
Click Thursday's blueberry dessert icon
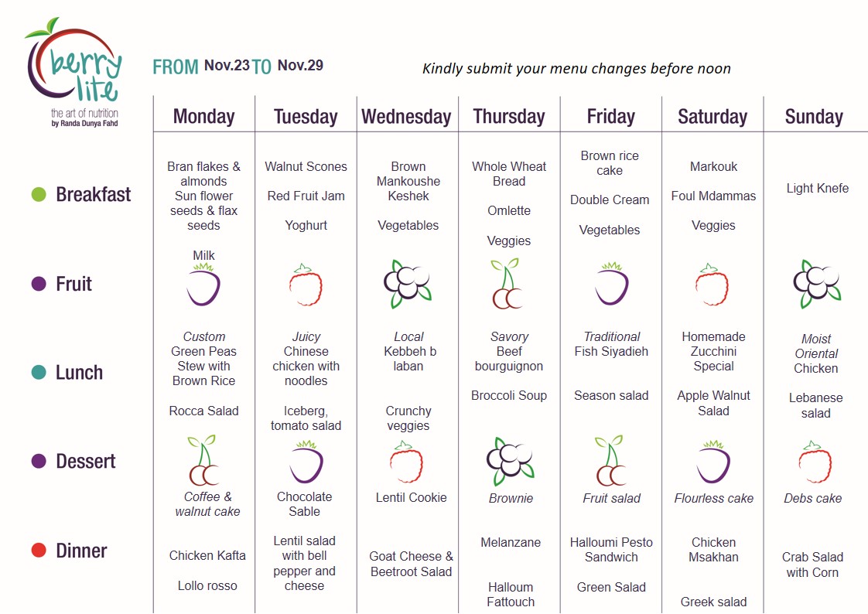[510, 461]
